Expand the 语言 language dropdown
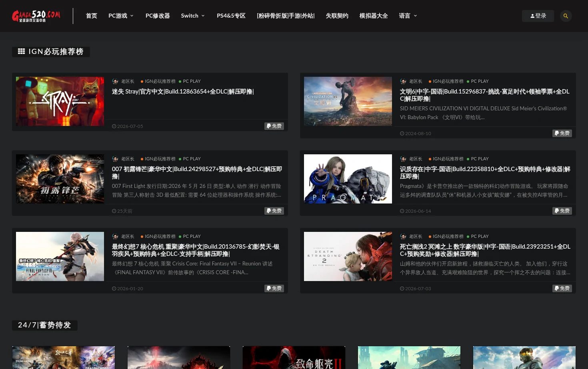 tap(408, 16)
